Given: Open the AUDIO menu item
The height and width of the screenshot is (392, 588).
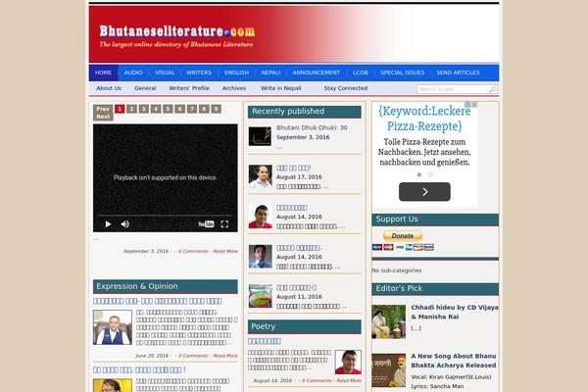Looking at the screenshot, I should 133,73.
